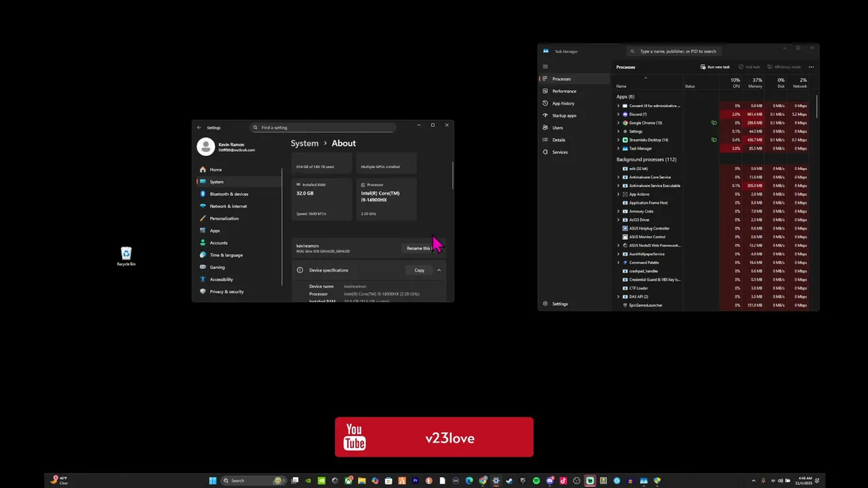Viewport: 868px width, 488px height.
Task: Expand Streamlabs Desktop (14) process group
Action: 618,140
